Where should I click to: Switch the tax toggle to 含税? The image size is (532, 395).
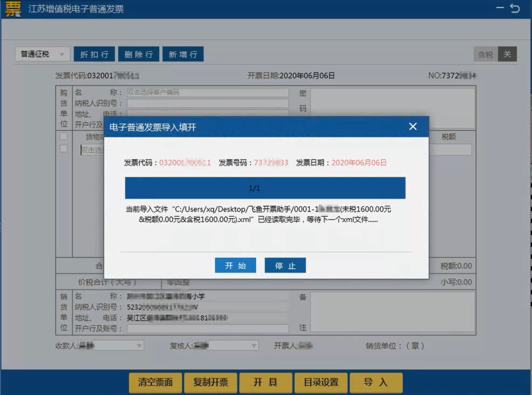point(486,54)
